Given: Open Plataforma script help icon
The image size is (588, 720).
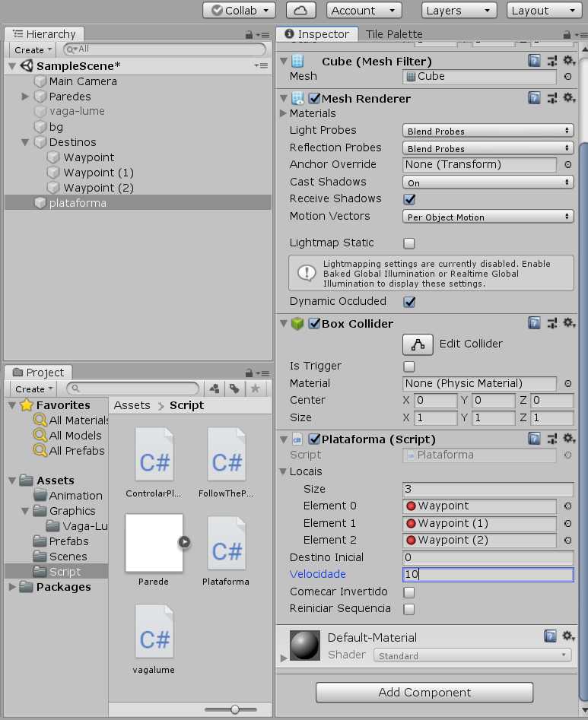Looking at the screenshot, I should tap(534, 439).
